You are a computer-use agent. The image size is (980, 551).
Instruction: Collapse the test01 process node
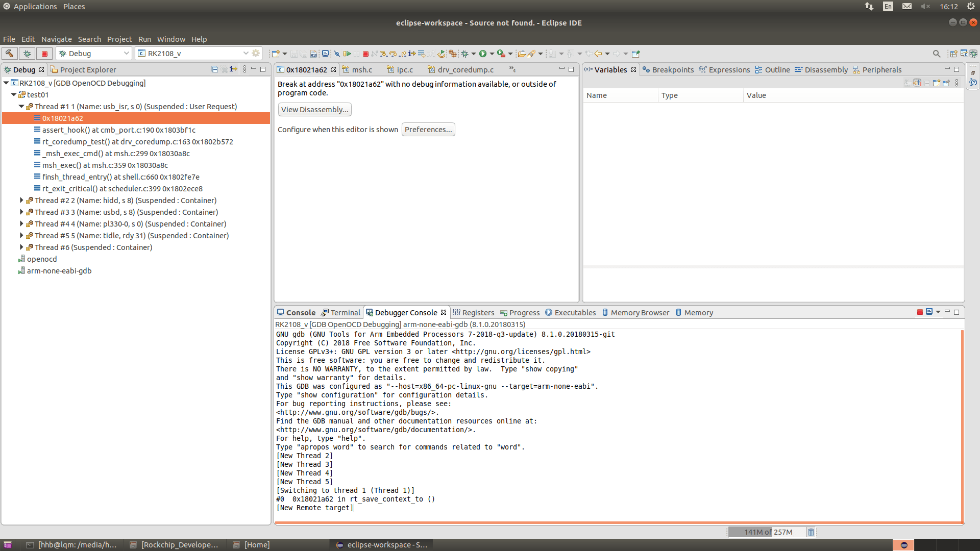14,94
